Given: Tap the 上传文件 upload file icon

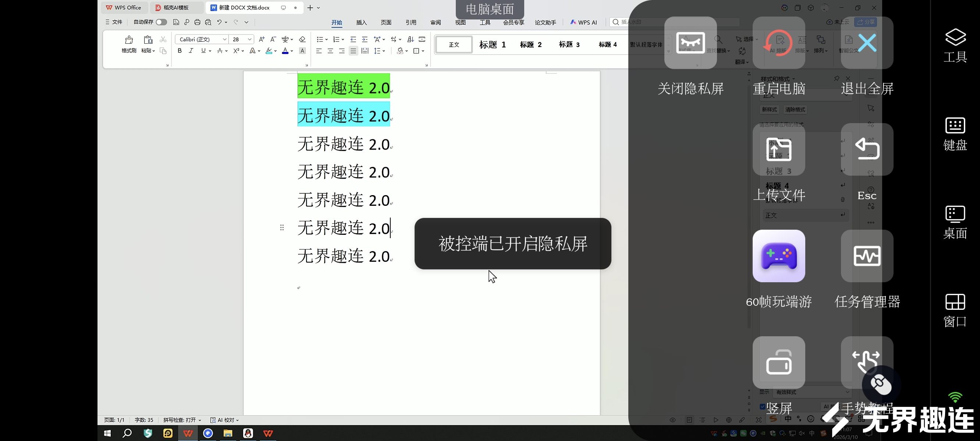Looking at the screenshot, I should (778, 149).
